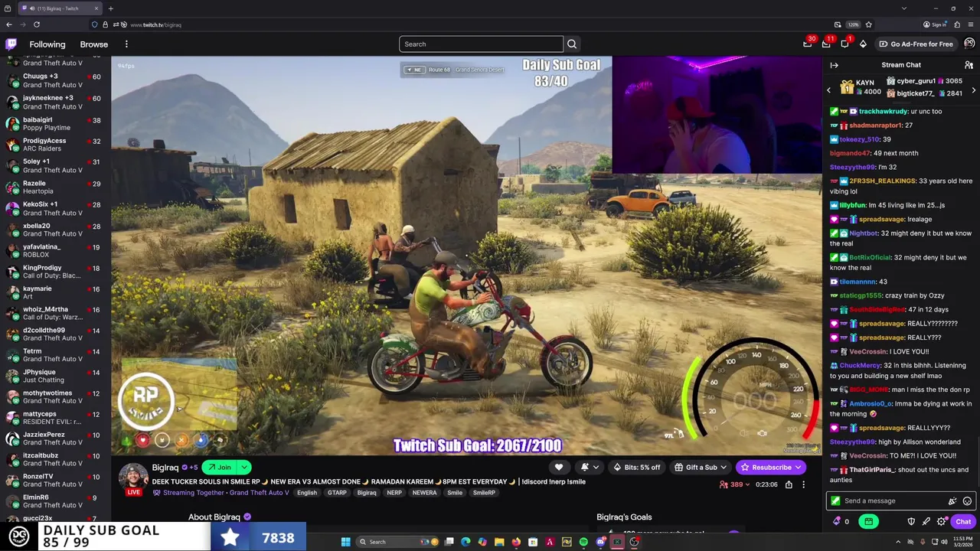Click BigIraq's channel avatar with LIVE badge

tap(133, 479)
